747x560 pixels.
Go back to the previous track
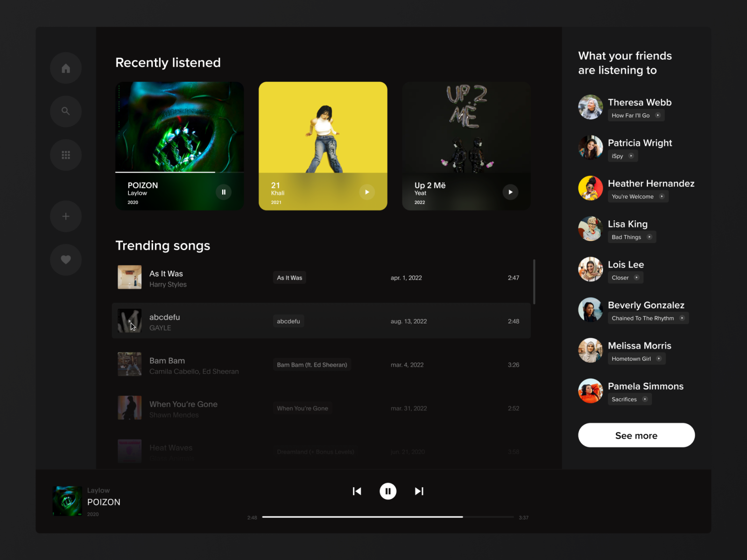coord(357,491)
